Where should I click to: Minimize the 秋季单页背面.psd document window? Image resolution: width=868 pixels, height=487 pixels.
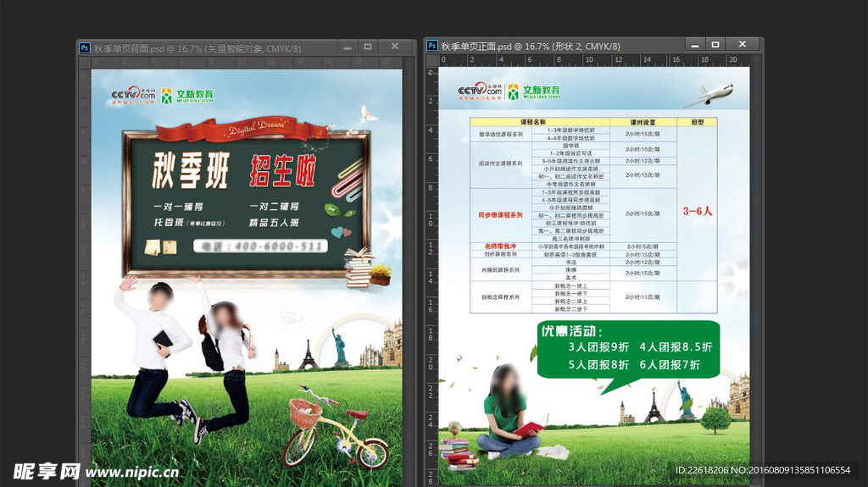[x=336, y=47]
